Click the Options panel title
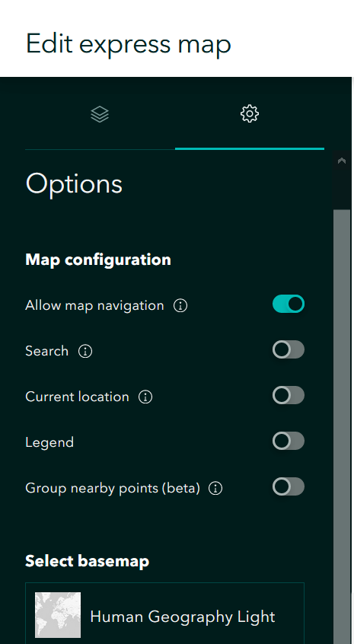The image size is (354, 644). (74, 183)
